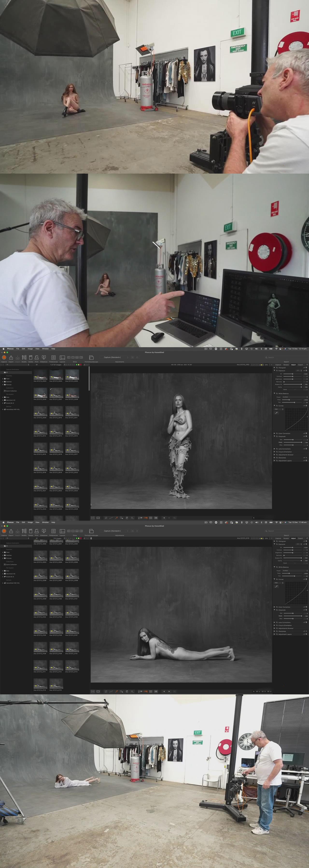
Task: Open Modify tool in 11:48 am Phocus window
Action: (24, 531)
